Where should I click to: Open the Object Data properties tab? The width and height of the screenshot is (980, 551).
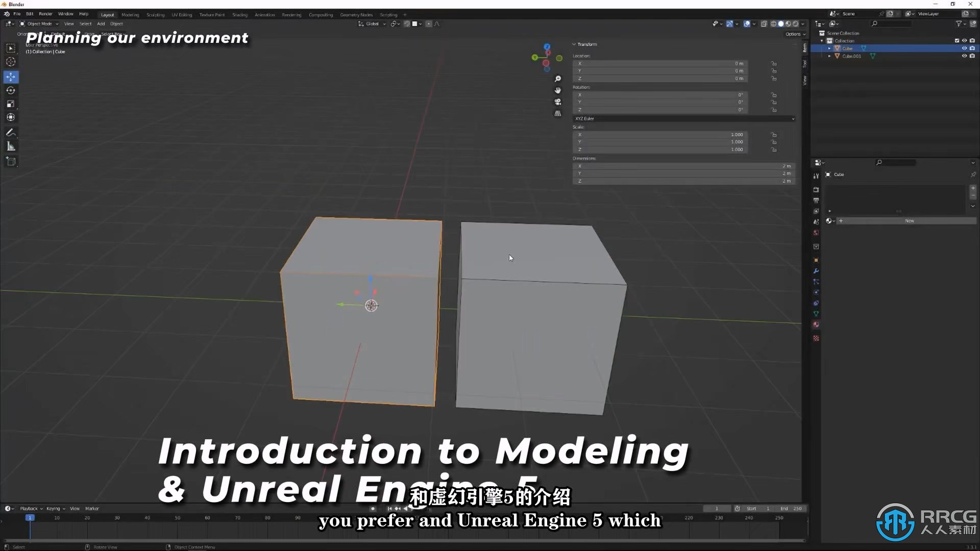816,314
